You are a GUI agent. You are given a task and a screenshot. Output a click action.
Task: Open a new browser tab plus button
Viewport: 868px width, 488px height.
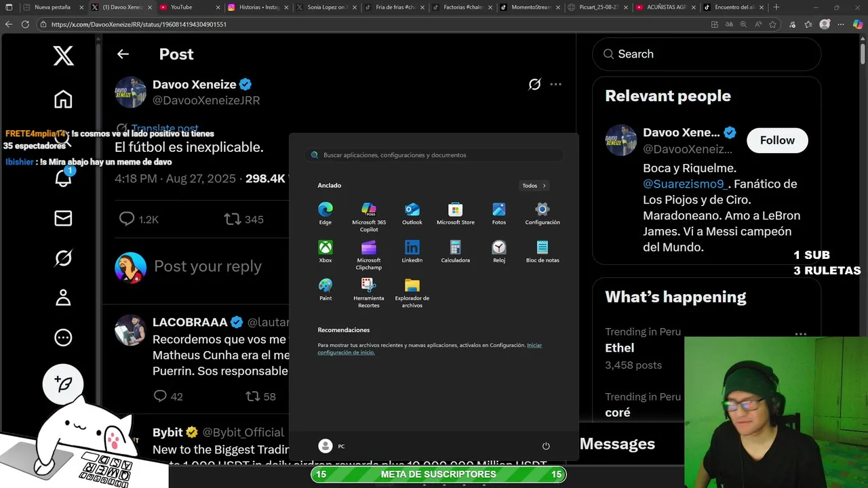(x=776, y=7)
